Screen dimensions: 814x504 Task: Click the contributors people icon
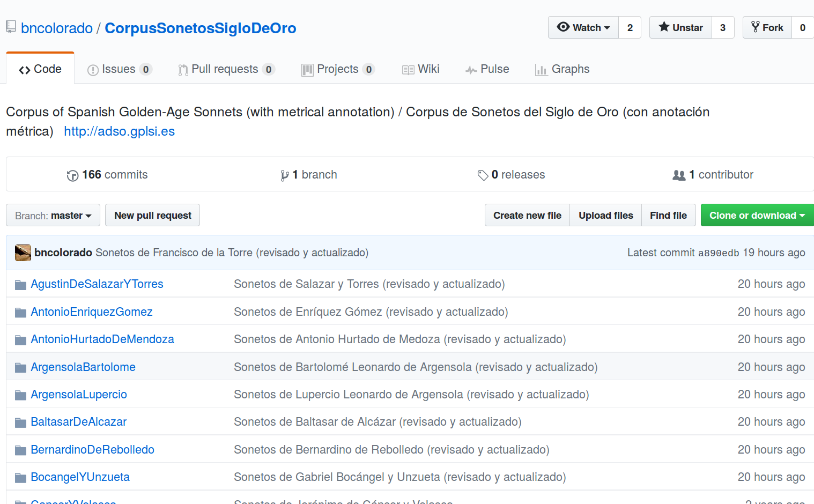[679, 175]
